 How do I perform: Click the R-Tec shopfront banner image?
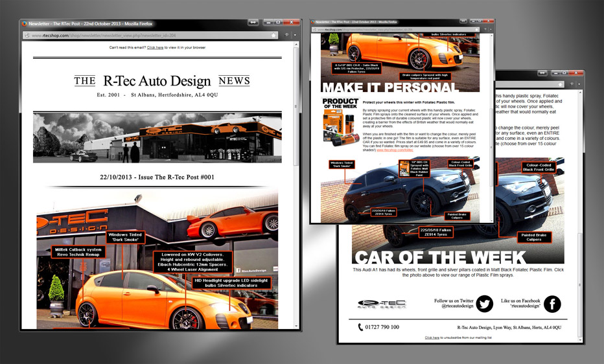157,137
